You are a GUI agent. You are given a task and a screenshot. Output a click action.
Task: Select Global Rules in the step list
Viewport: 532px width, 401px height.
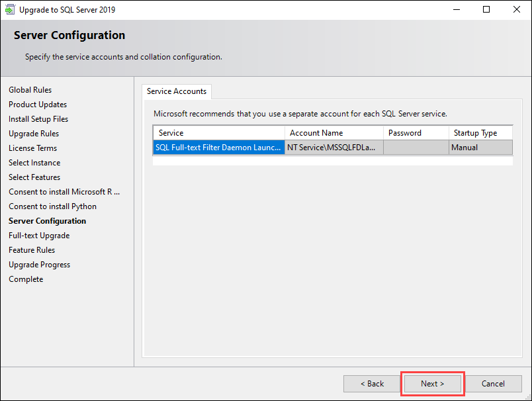(x=30, y=90)
